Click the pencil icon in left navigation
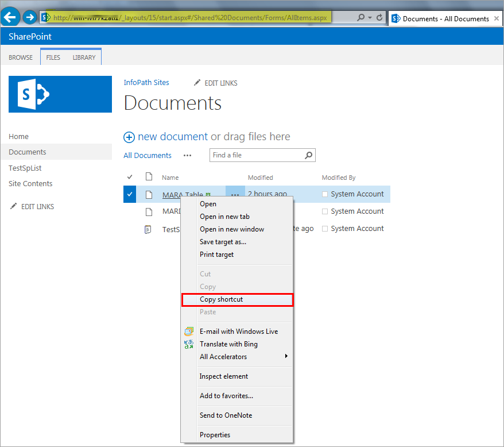504x447 pixels. coord(13,206)
